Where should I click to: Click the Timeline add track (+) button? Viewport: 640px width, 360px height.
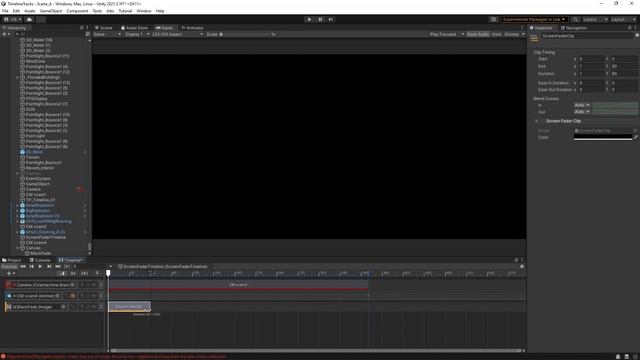click(10, 273)
